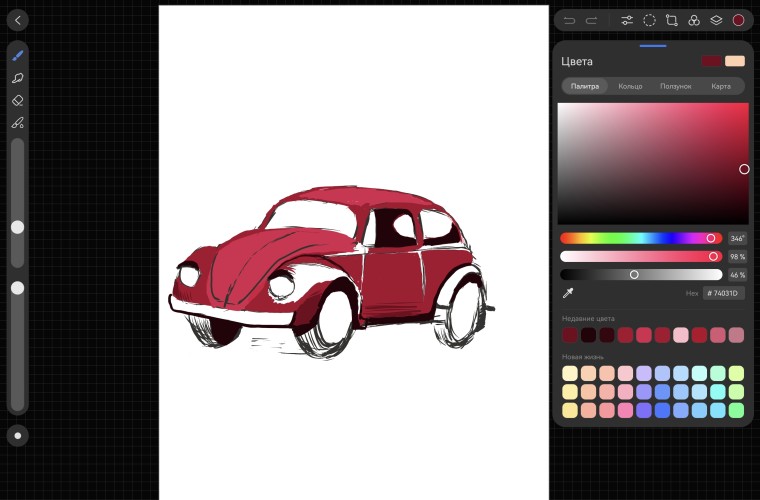Screen dimensions: 760x500
Task: Go back using the left chevron button
Action: [x=18, y=20]
